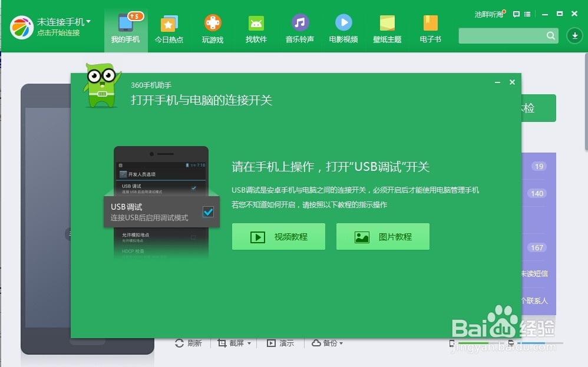Click the partially hidden 体检 button

tap(539, 108)
